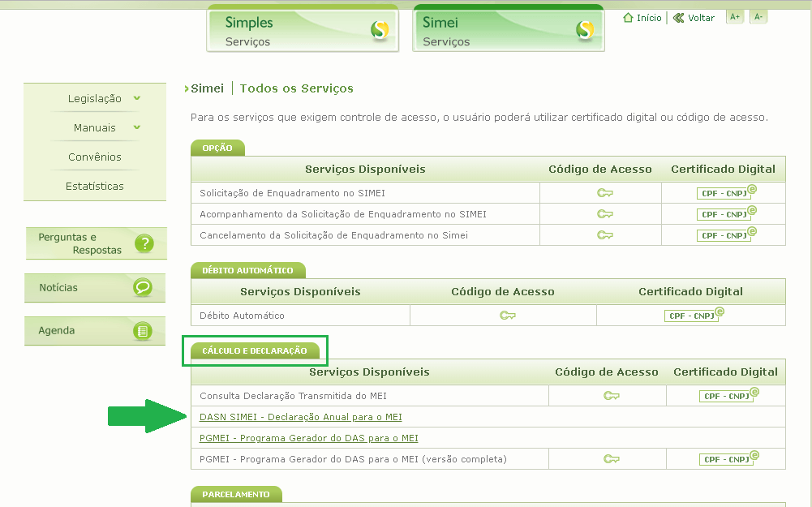Go back using the Voltar icon
This screenshot has width=812, height=507.
click(x=679, y=18)
